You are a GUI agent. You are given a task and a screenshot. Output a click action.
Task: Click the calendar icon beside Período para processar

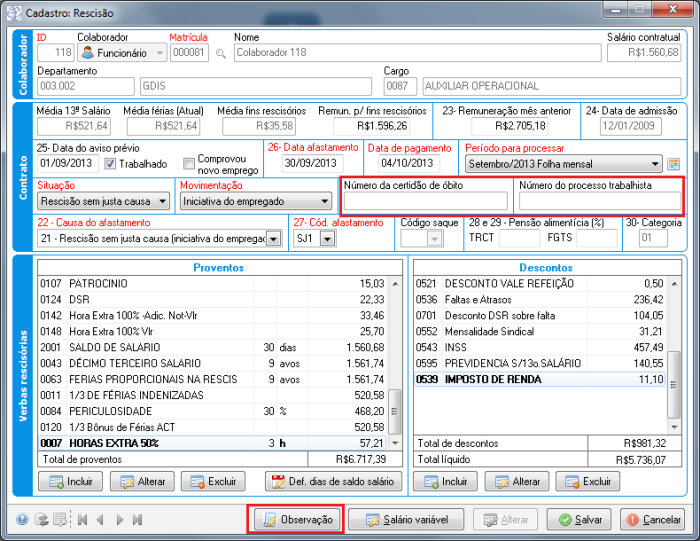pos(674,164)
